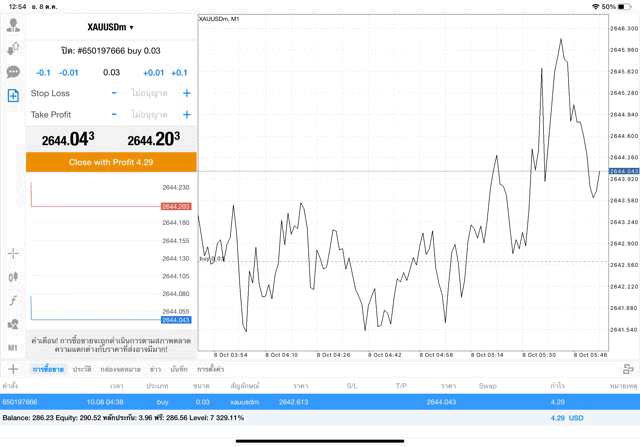The width and height of the screenshot is (640, 447).
Task: Click the Take Profit value field
Action: 150,115
